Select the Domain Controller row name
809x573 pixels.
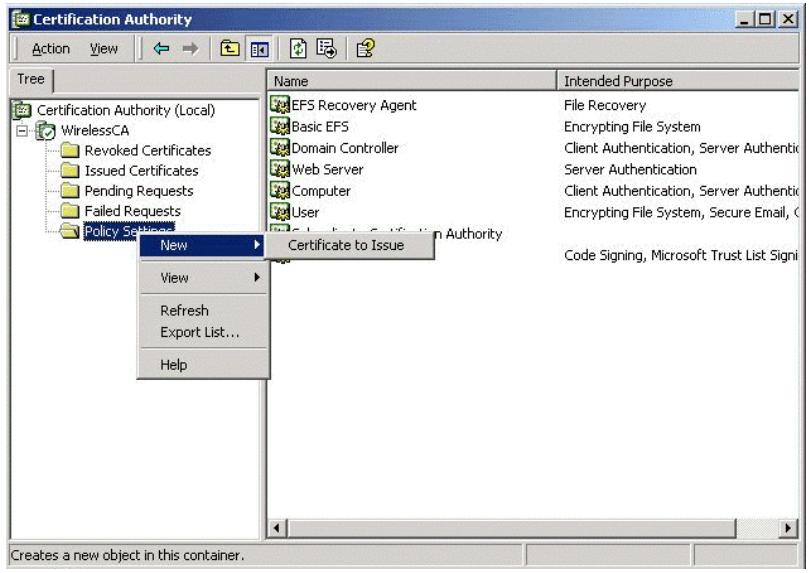pyautogui.click(x=345, y=148)
